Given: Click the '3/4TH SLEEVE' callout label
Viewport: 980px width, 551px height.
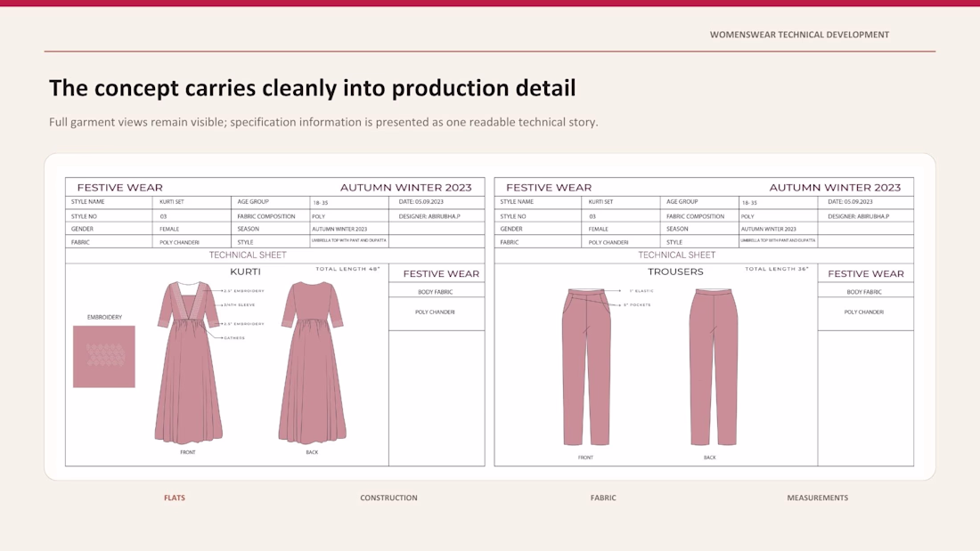Looking at the screenshot, I should point(240,304).
